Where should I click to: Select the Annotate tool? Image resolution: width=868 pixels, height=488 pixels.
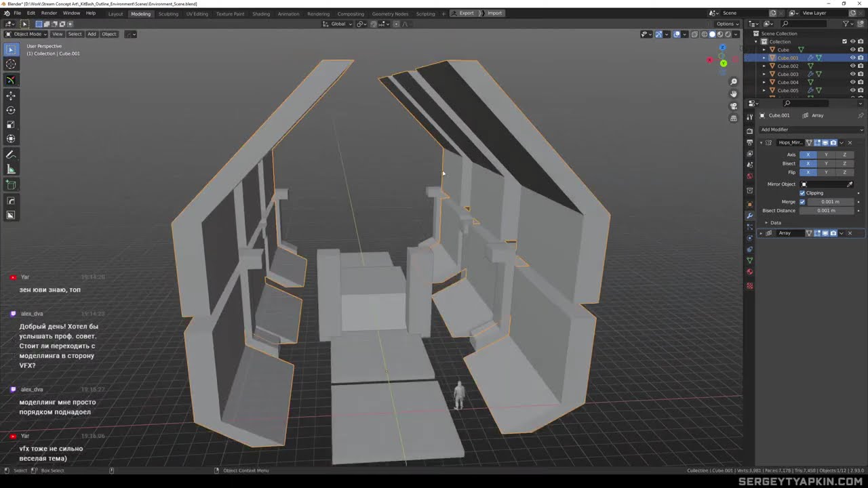point(11,155)
